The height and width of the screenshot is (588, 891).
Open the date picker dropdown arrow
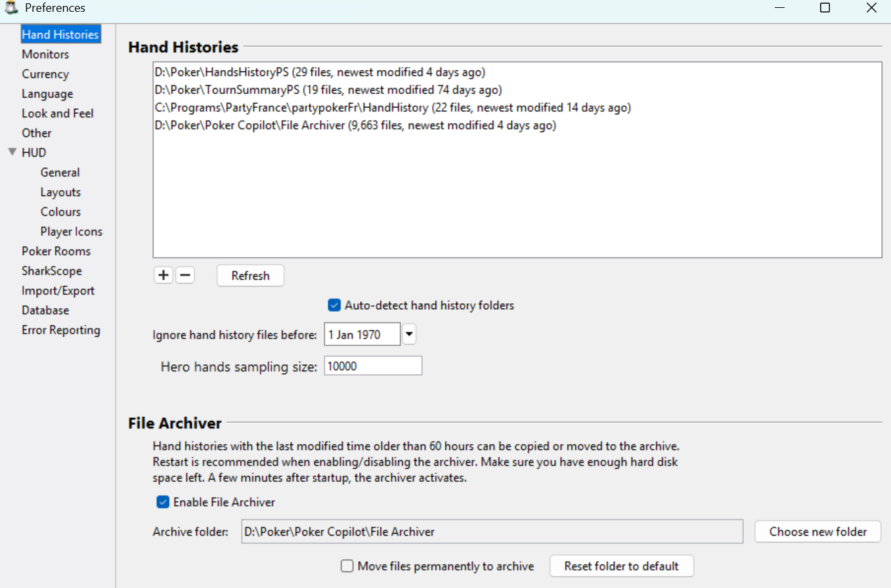pos(409,334)
